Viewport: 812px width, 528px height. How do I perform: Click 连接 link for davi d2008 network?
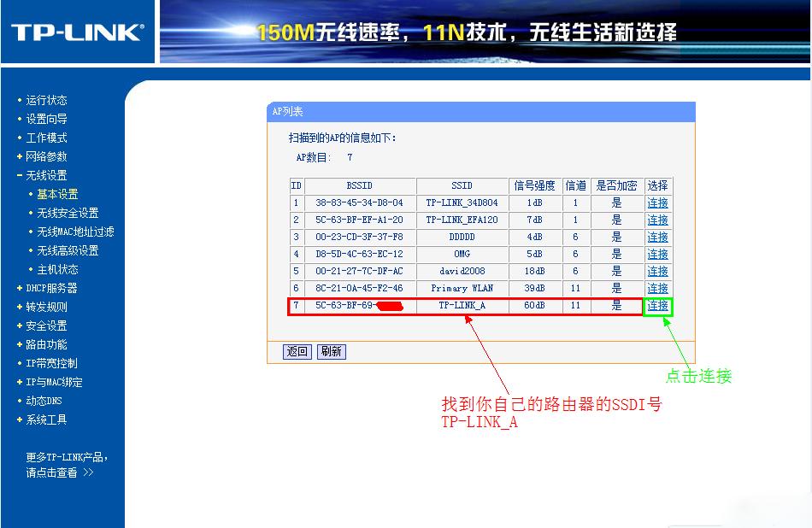click(x=657, y=271)
